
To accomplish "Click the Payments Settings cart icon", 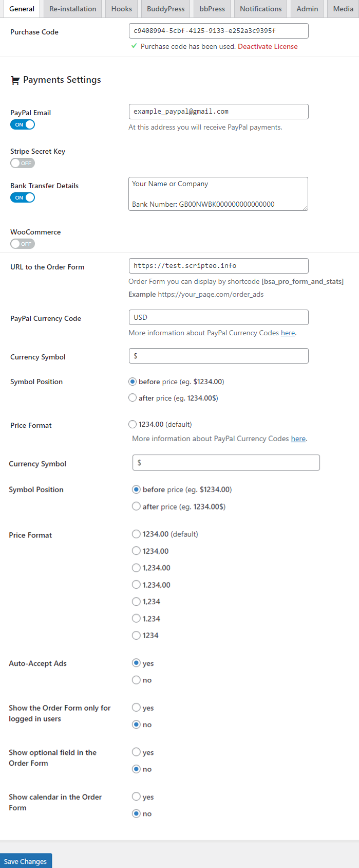I will pos(15,80).
